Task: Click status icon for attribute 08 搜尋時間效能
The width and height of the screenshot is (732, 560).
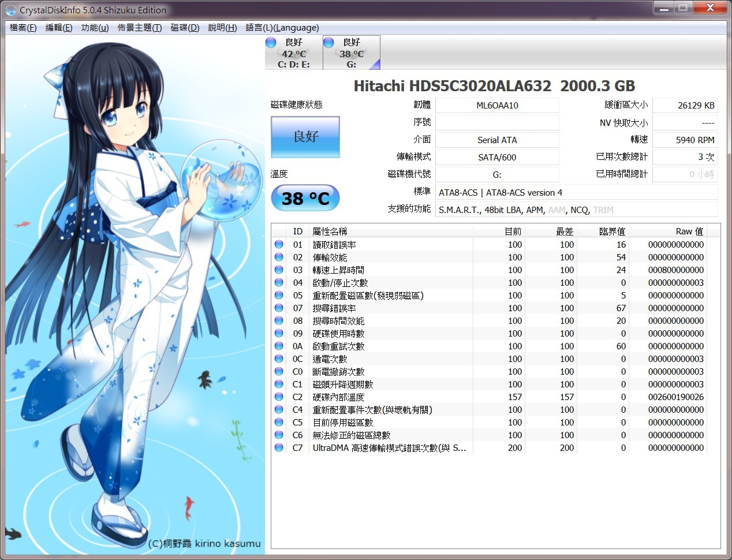Action: (279, 320)
